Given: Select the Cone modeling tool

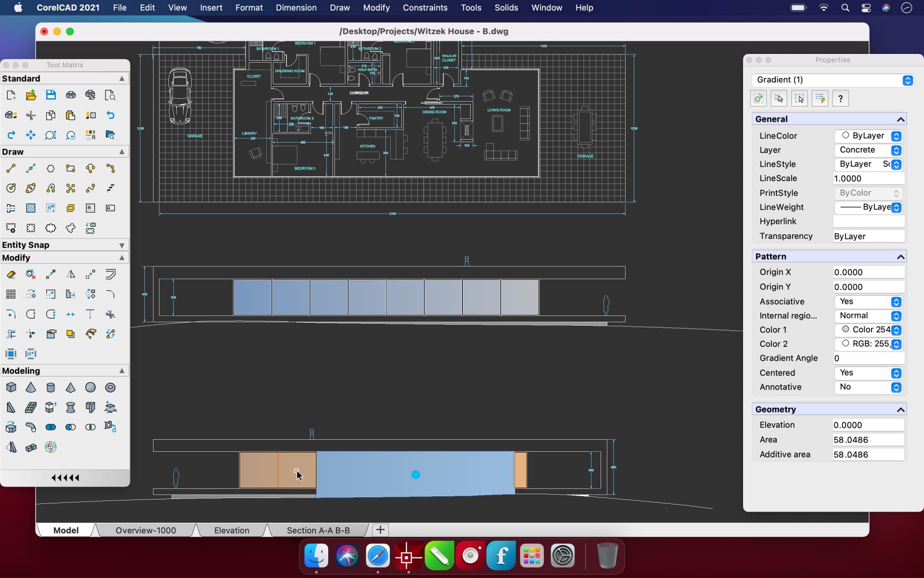Looking at the screenshot, I should click(31, 387).
